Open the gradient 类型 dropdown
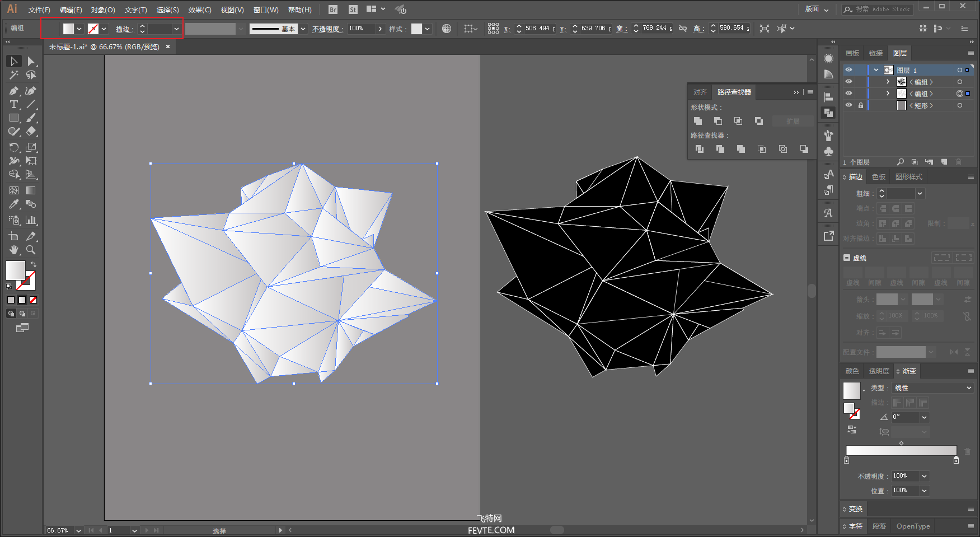 pyautogui.click(x=932, y=388)
